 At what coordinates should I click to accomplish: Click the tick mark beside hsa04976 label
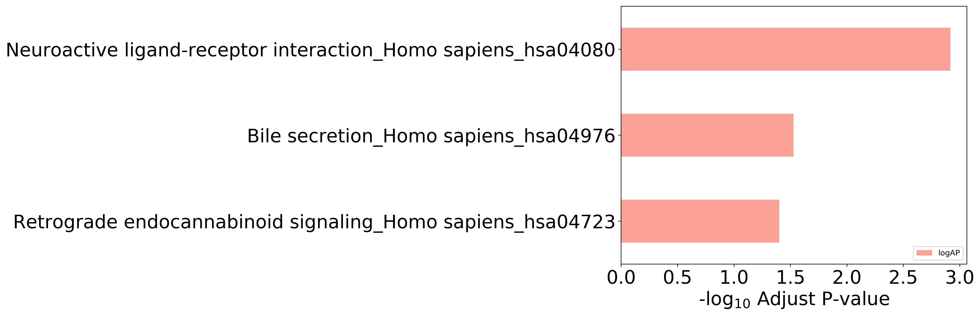pyautogui.click(x=619, y=135)
